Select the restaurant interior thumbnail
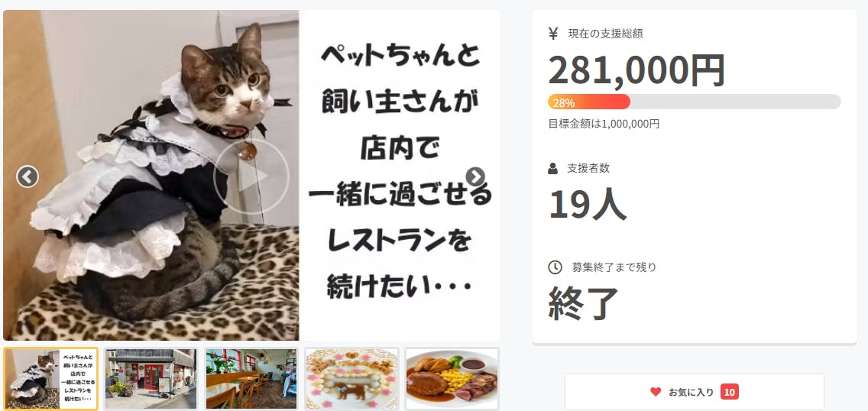Image resolution: width=868 pixels, height=411 pixels. [x=251, y=378]
